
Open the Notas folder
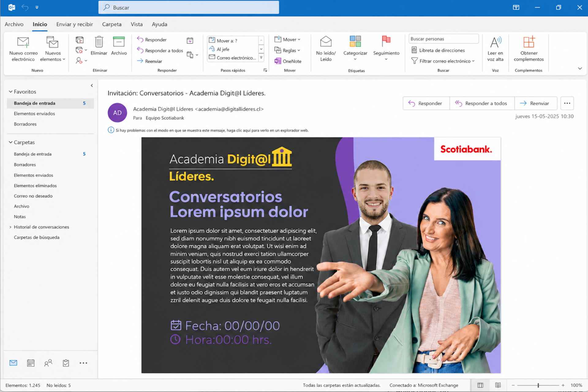tap(20, 217)
